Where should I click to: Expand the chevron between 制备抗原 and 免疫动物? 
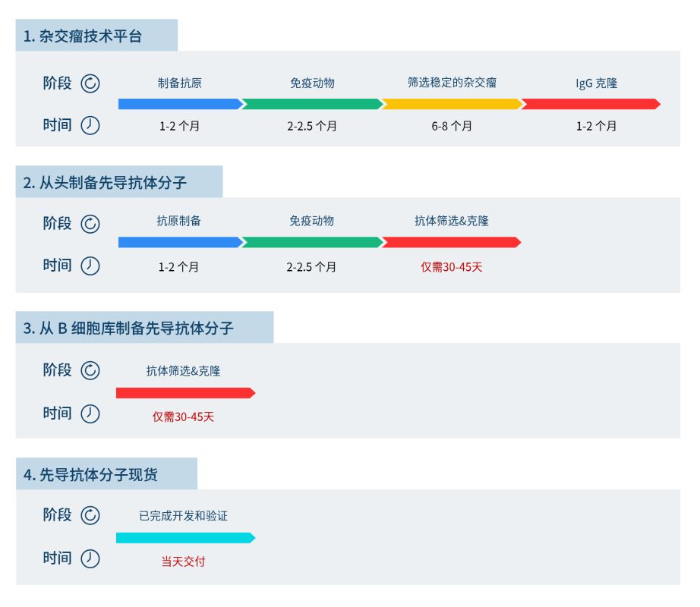coord(244,103)
